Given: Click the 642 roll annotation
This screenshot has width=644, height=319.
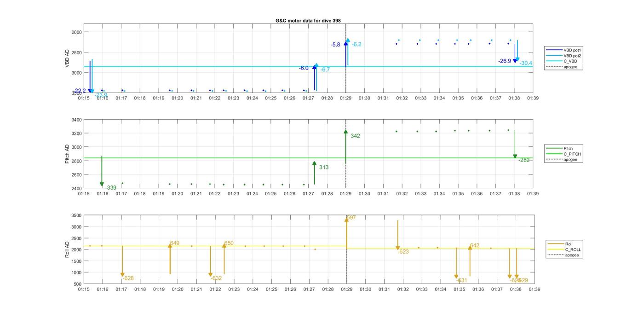Looking at the screenshot, I should click(x=474, y=245).
